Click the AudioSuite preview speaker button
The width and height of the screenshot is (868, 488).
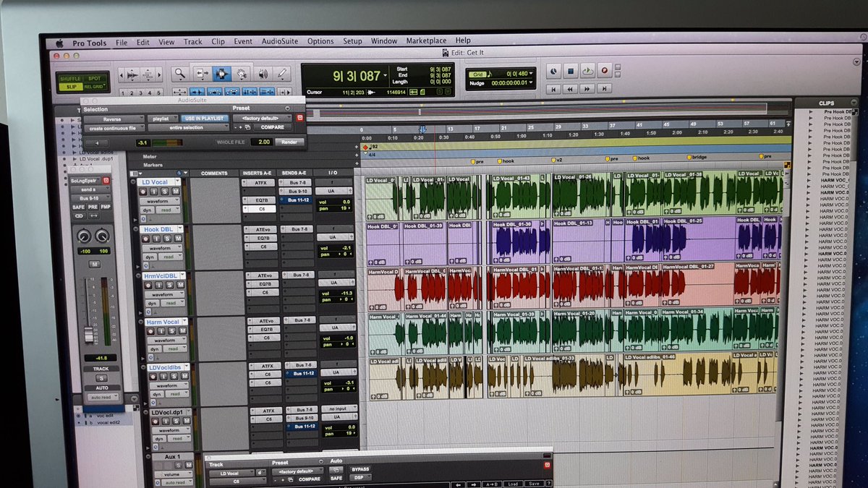point(96,143)
